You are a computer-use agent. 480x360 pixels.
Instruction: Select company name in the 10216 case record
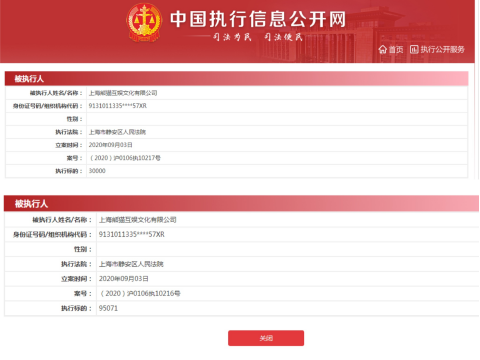pyautogui.click(x=137, y=220)
